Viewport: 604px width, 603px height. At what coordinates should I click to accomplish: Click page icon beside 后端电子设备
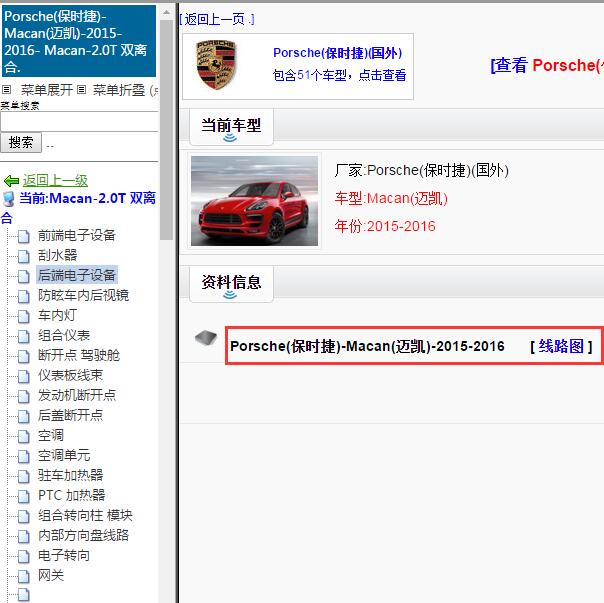tap(23, 276)
